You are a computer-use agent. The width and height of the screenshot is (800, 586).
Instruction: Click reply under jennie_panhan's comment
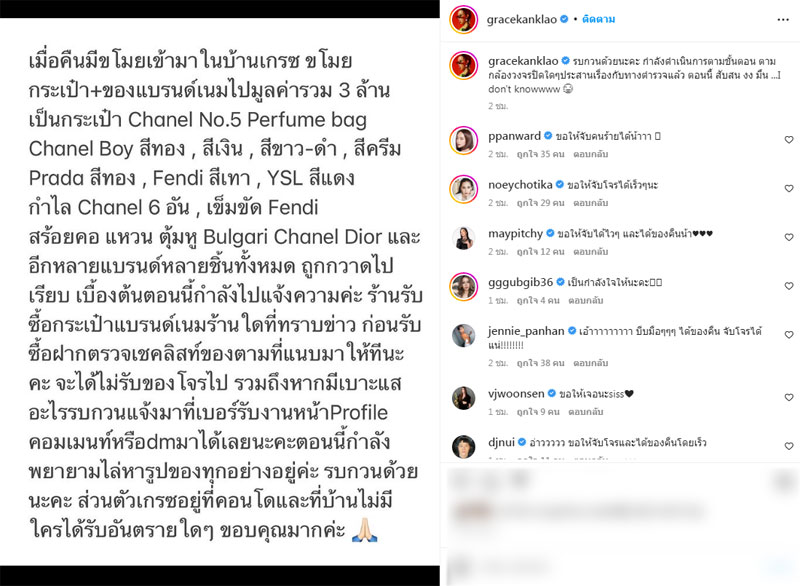[590, 363]
